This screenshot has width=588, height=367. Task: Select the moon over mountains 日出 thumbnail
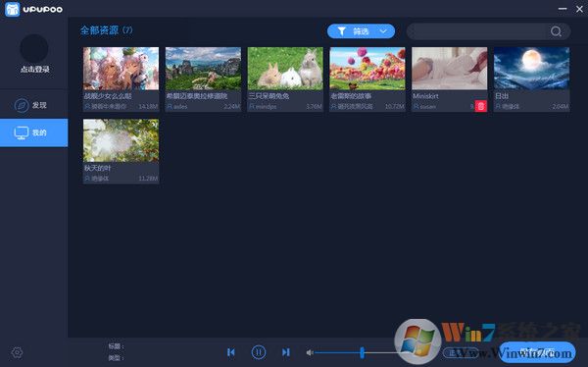coord(532,69)
